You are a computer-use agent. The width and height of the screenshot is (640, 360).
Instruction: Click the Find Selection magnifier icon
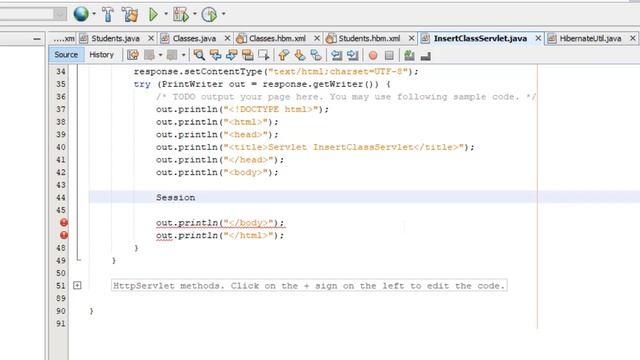[199, 55]
